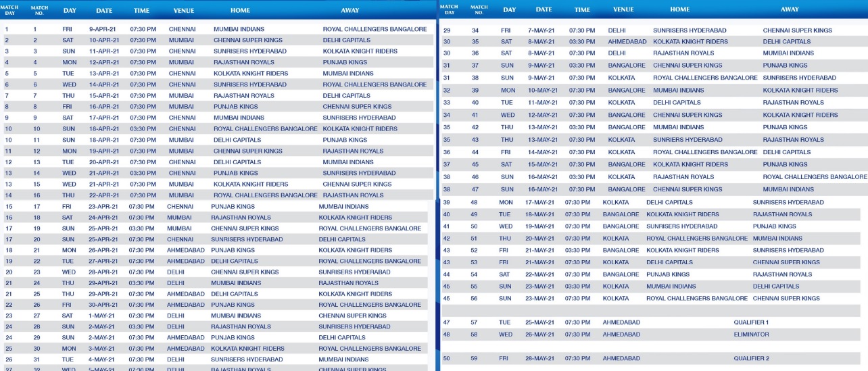Screen dimensions: 868x371
Task: Click Rajasthan Royals home team on 12-APR-21
Action: (x=243, y=62)
